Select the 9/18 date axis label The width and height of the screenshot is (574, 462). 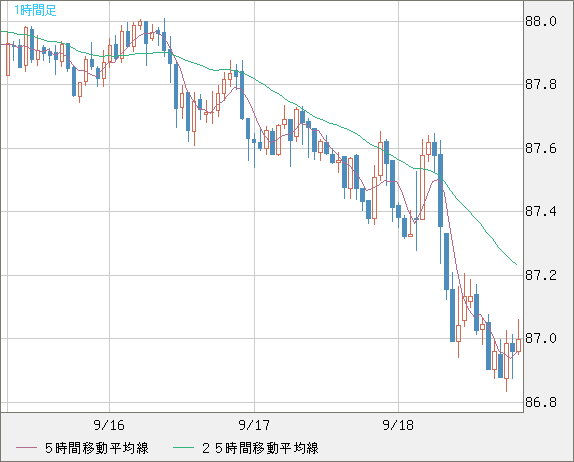tap(398, 425)
